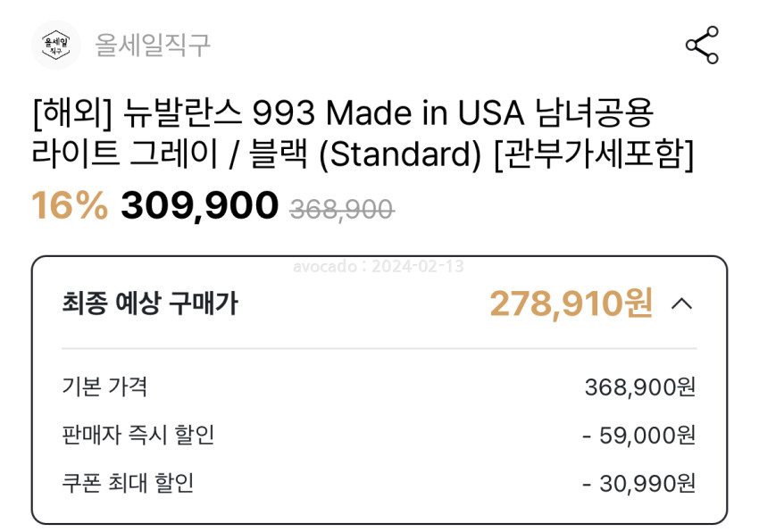Image resolution: width=759 pixels, height=532 pixels.
Task: Click the avocado 2024-02-13 watermark text
Action: coord(379,266)
